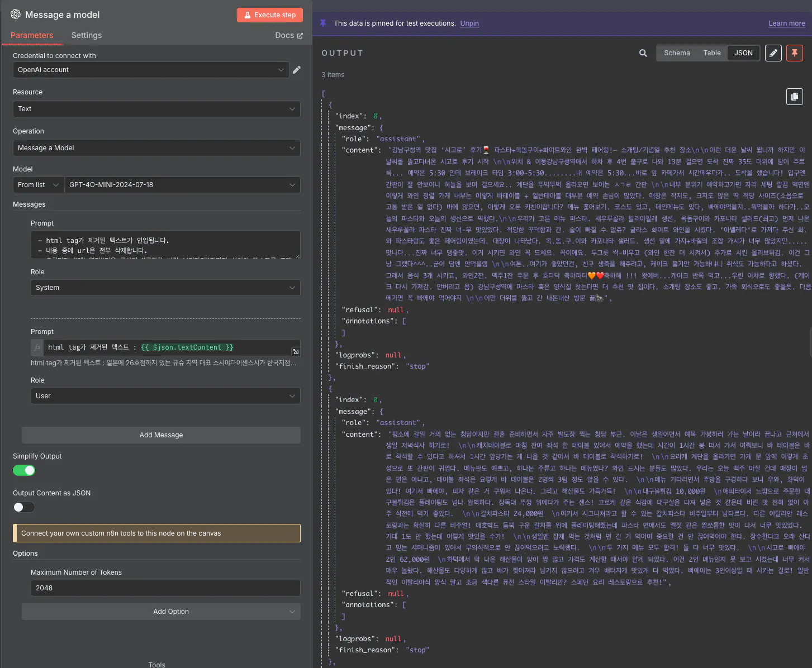Switch to the Settings tab
This screenshot has height=668, width=812.
(87, 35)
